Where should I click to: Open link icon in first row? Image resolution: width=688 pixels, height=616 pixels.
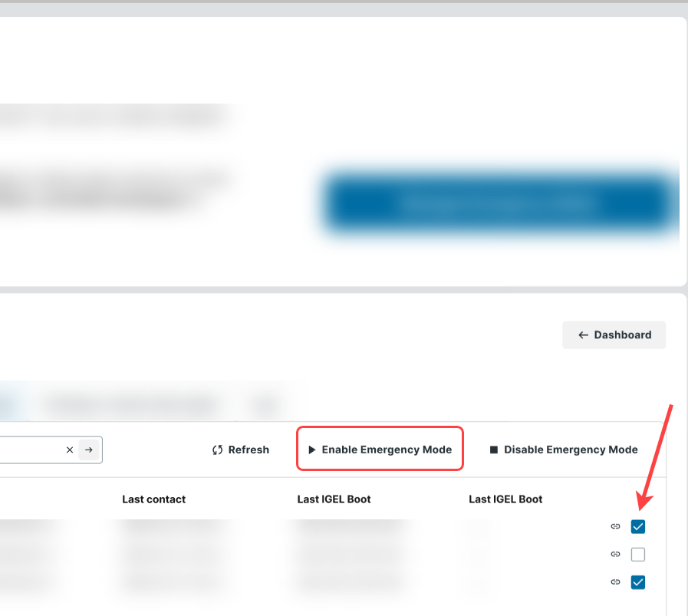point(615,526)
